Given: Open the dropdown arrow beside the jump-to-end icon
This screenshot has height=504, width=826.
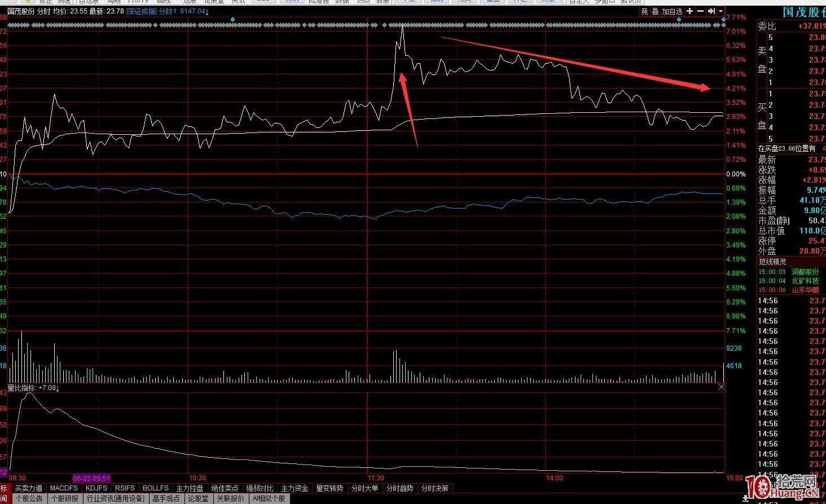Looking at the screenshot, I should 720,11.
